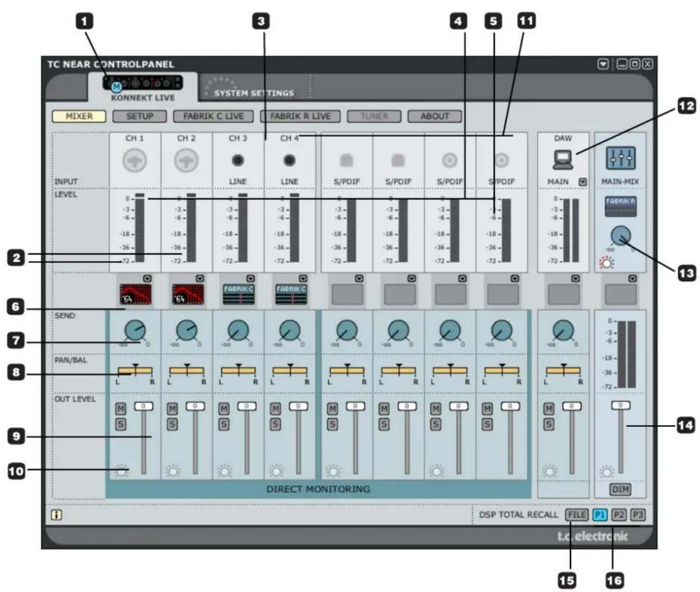Viewport: 700px width, 592px height.
Task: Open the CH 1 red EQ effect slot
Action: pyautogui.click(x=135, y=294)
